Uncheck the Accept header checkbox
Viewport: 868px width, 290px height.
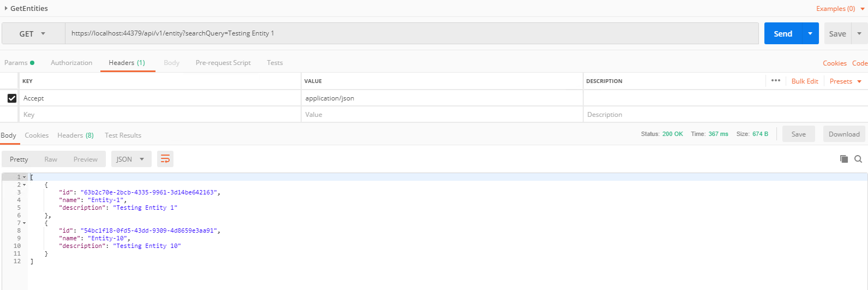pyautogui.click(x=11, y=98)
